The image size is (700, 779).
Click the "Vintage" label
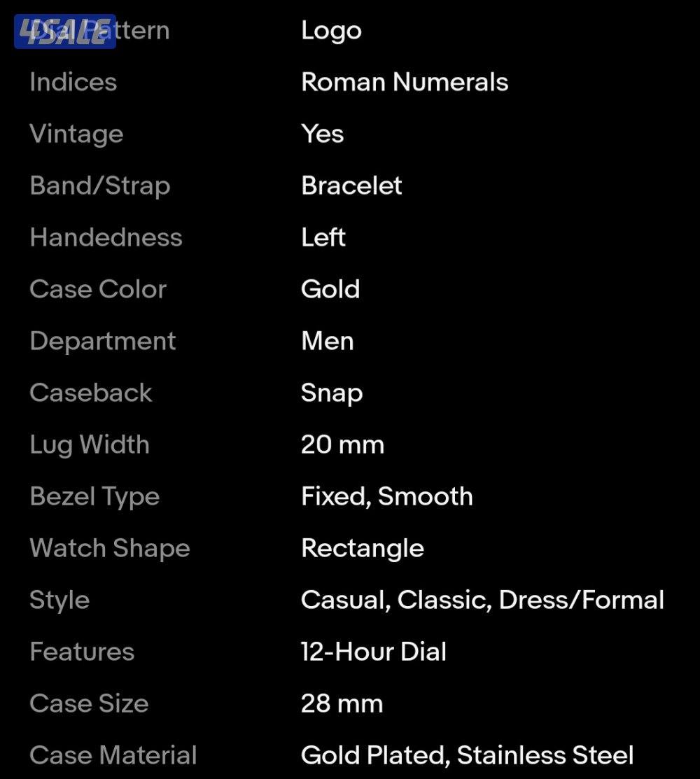pos(76,134)
